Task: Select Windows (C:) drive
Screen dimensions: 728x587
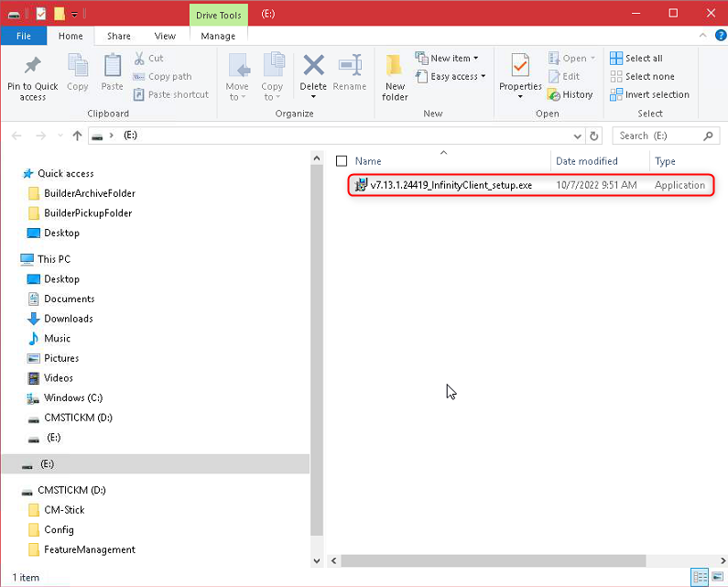Action: (73, 398)
